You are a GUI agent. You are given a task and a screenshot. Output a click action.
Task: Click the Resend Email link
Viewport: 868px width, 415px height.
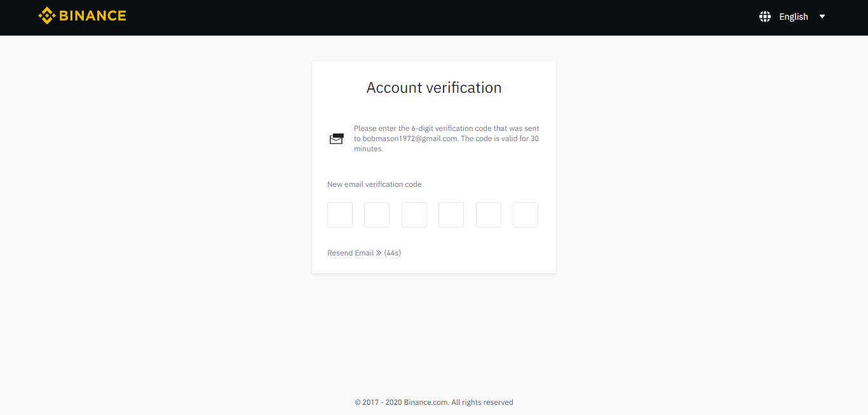coord(351,253)
